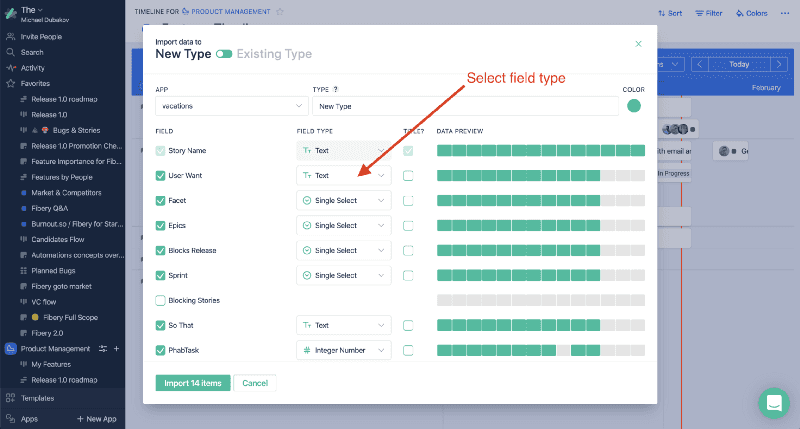800x429 pixels.
Task: Click the Type help question mark
Action: (x=335, y=89)
